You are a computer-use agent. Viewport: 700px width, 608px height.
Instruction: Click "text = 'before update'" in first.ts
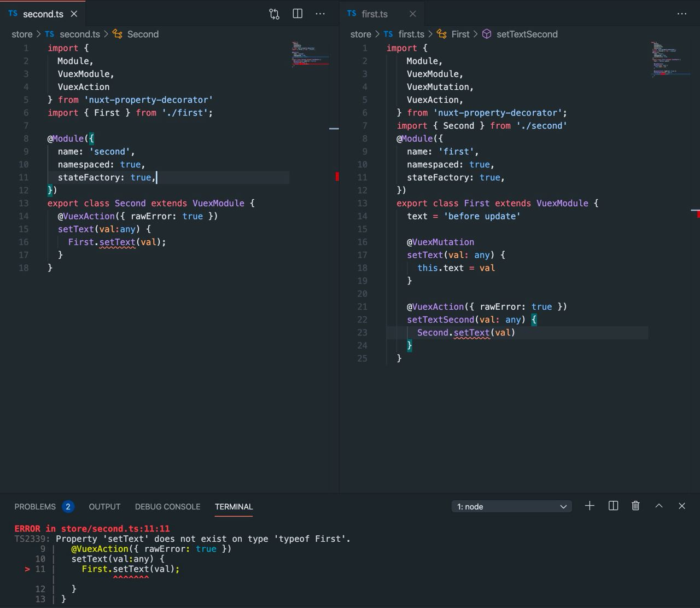pyautogui.click(x=463, y=216)
